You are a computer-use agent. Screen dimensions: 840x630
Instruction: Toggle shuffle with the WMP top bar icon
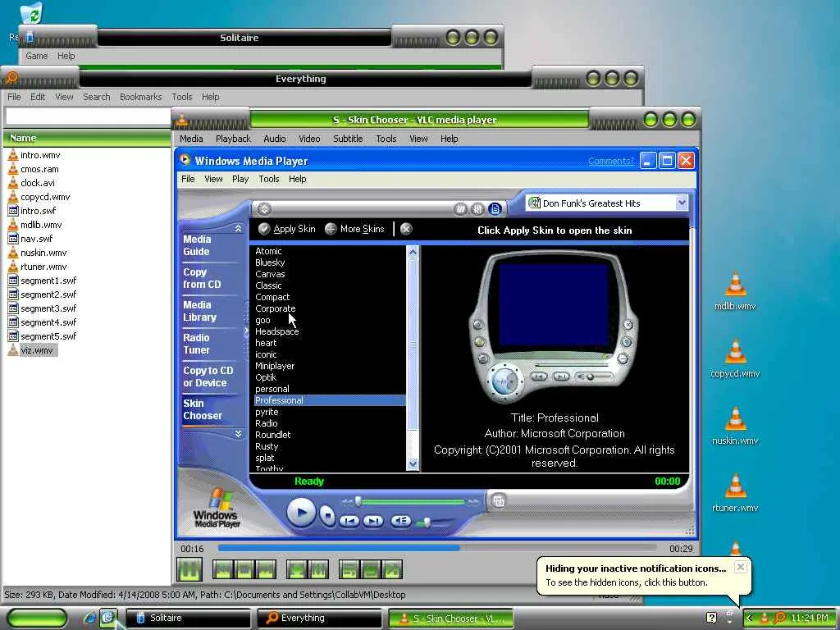coord(460,209)
